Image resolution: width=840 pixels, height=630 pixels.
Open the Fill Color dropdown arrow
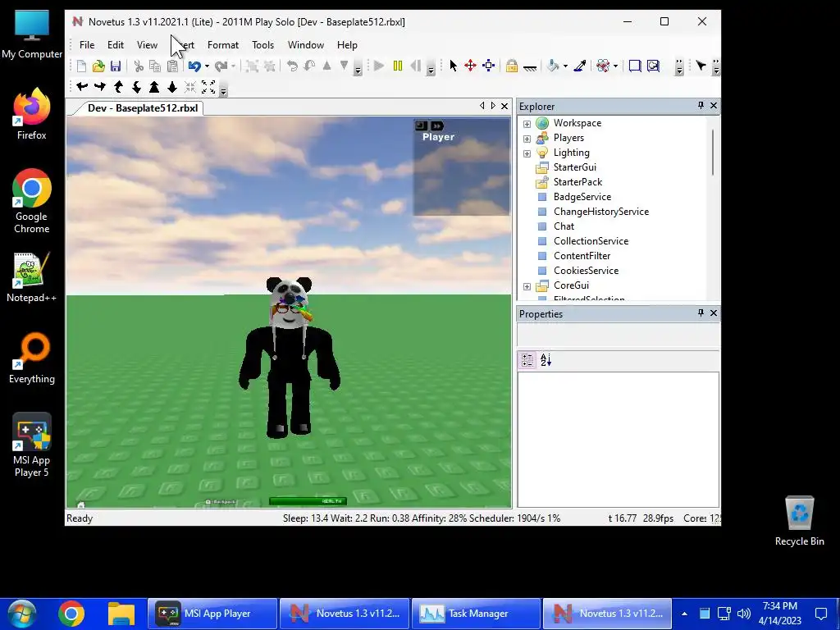565,66
